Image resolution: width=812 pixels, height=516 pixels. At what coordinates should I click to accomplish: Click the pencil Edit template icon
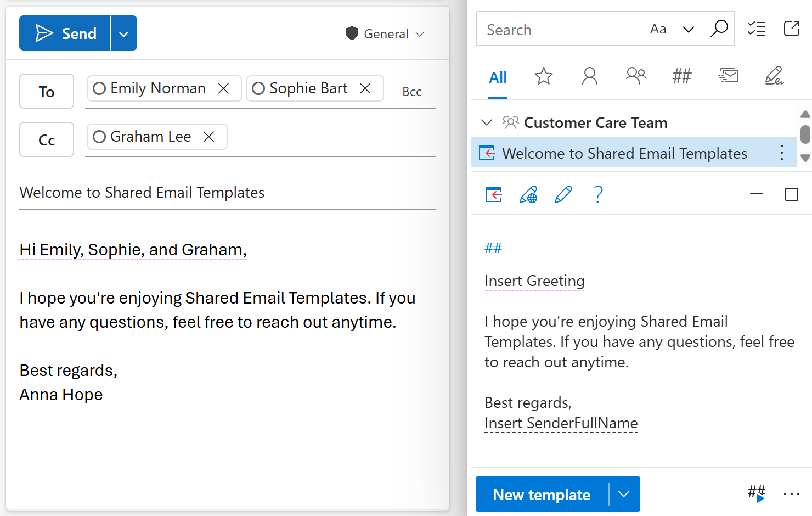[563, 194]
